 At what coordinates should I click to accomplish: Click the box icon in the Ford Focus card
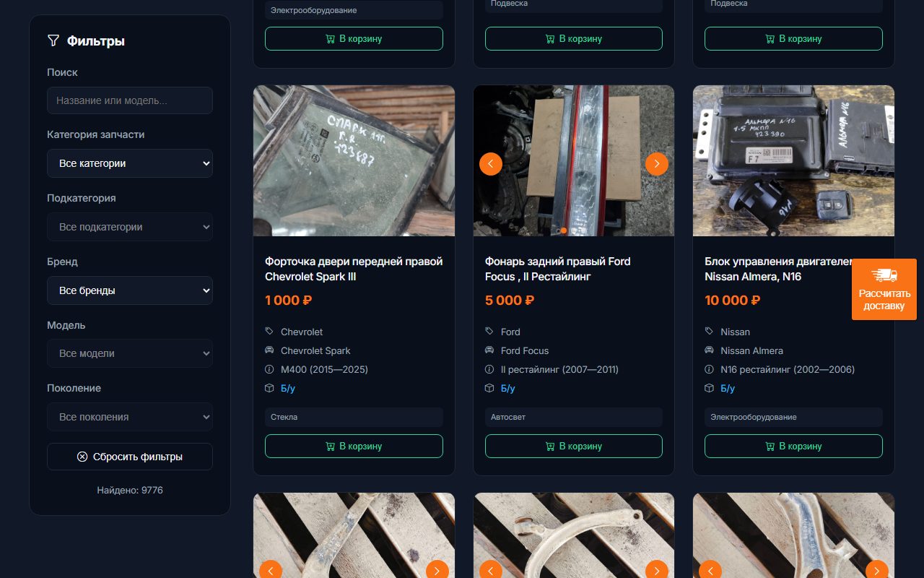[489, 388]
